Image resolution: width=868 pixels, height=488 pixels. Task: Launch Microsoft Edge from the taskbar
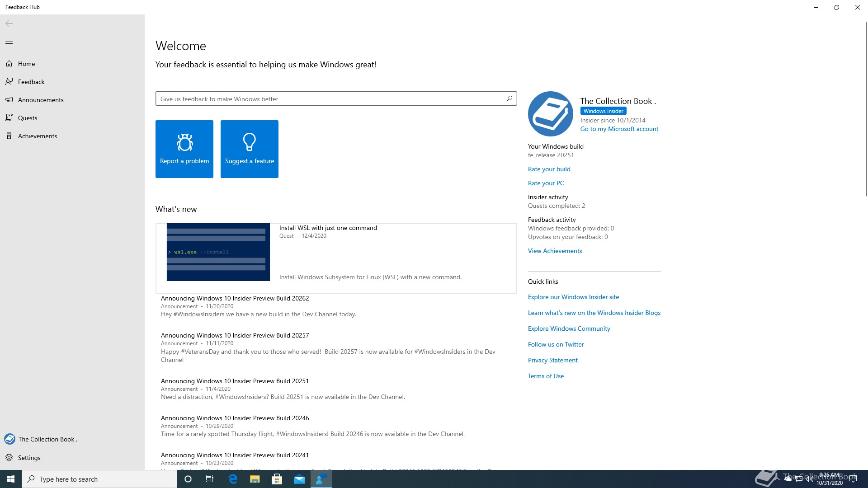pyautogui.click(x=233, y=479)
